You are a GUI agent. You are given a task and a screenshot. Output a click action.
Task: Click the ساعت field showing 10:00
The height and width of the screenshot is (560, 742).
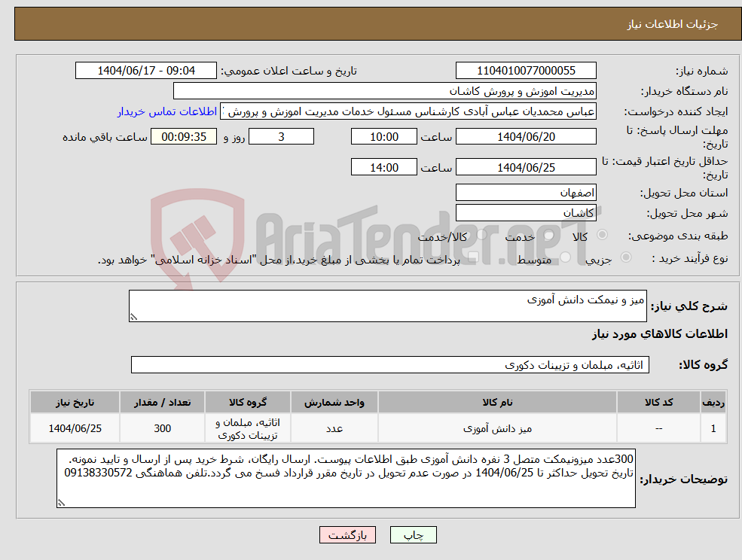coord(384,136)
